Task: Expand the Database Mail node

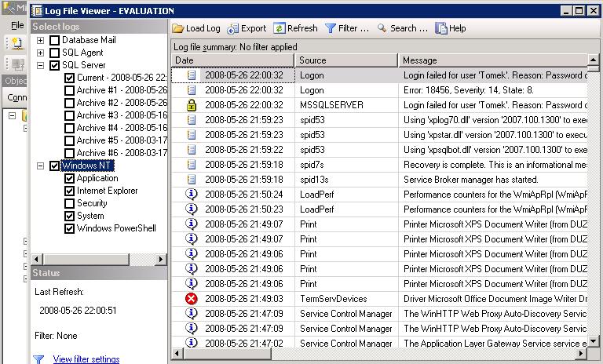Action: [x=40, y=40]
